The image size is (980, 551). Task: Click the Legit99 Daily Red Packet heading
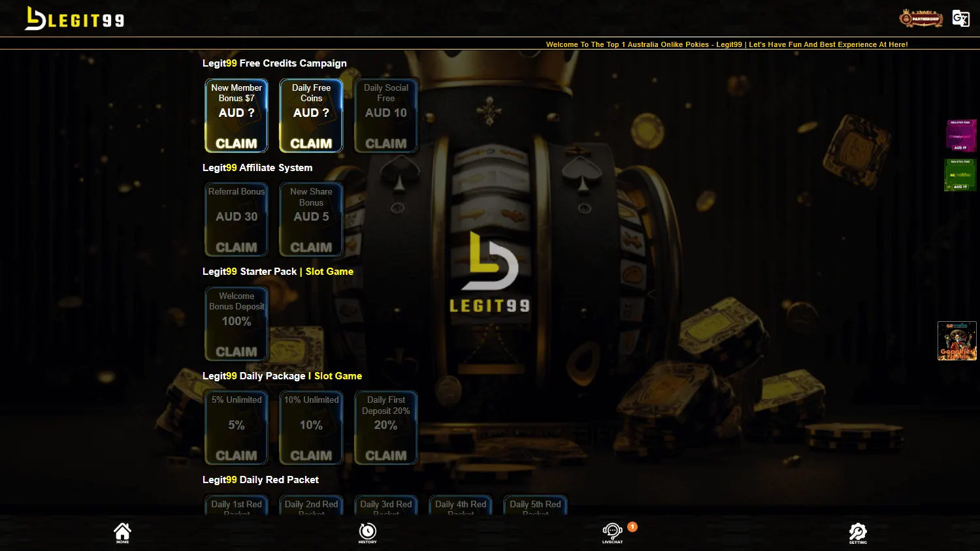point(261,480)
